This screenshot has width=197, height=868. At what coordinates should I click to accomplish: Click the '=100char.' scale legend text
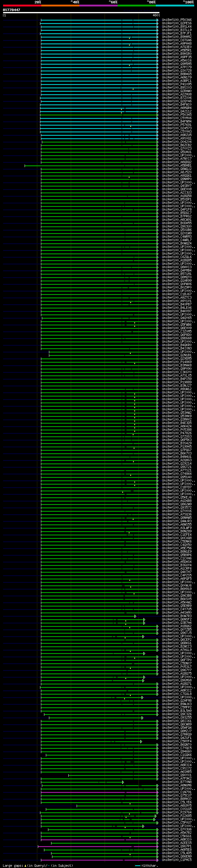point(149,865)
